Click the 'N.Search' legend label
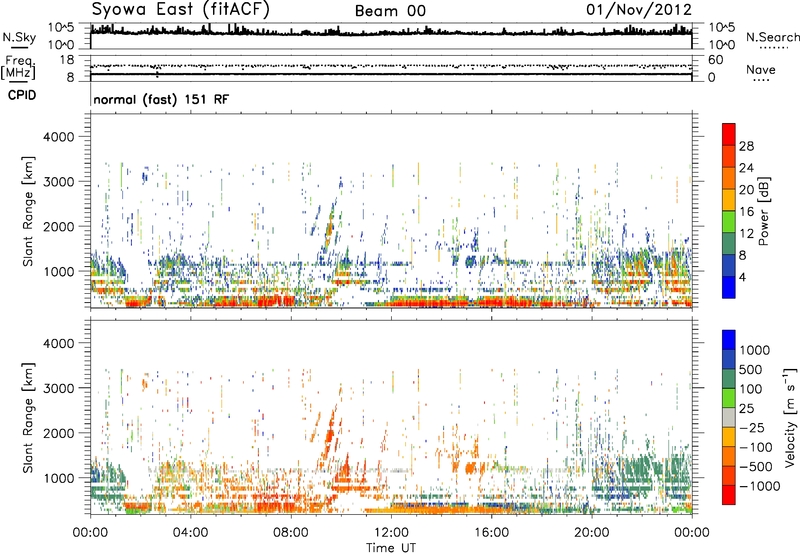This screenshot has width=800, height=554. [x=772, y=37]
